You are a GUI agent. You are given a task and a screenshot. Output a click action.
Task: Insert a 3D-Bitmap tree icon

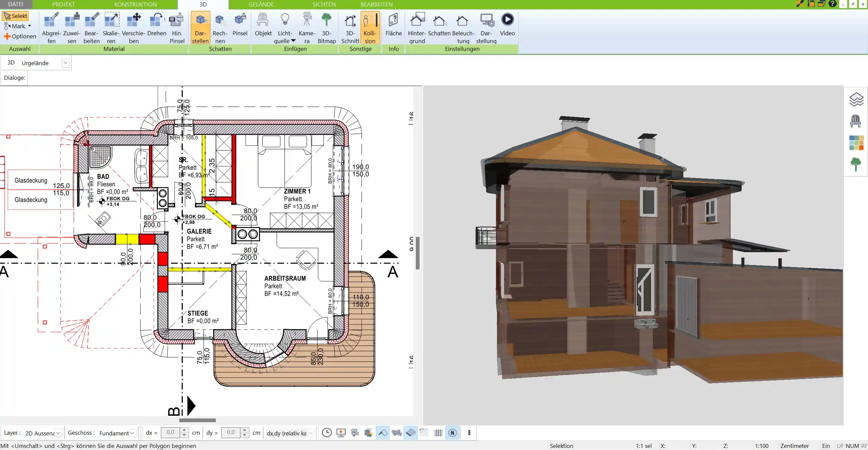point(327,28)
